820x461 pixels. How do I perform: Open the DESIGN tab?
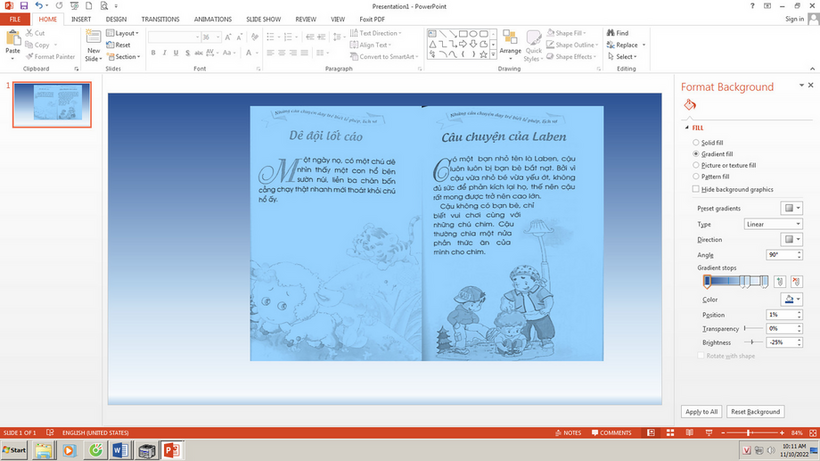pos(116,19)
